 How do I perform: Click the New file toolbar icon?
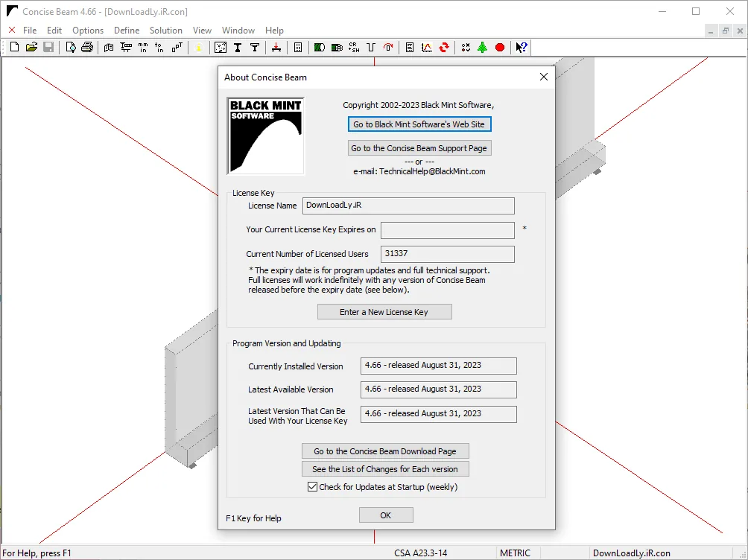pos(14,47)
